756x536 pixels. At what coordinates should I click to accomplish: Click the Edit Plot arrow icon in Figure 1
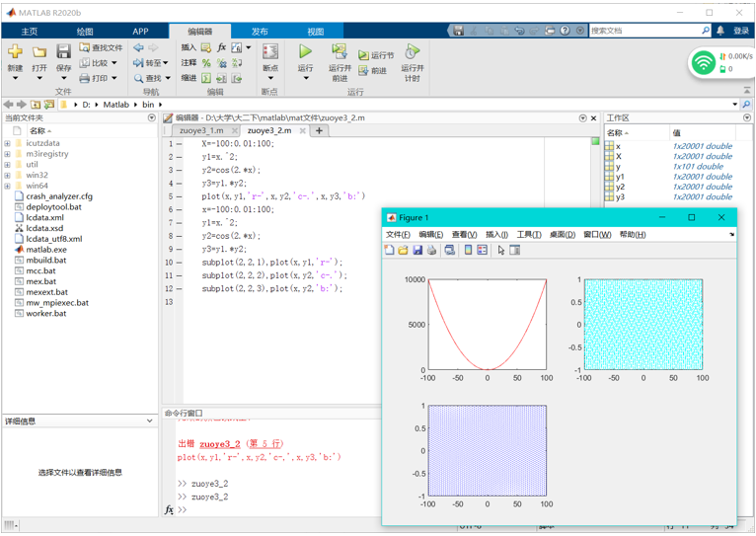click(501, 250)
